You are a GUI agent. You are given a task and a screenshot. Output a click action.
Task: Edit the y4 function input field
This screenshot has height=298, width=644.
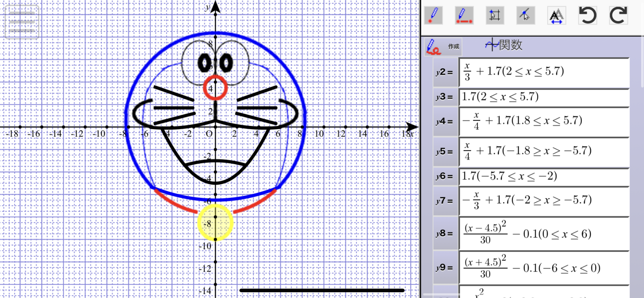pos(544,122)
